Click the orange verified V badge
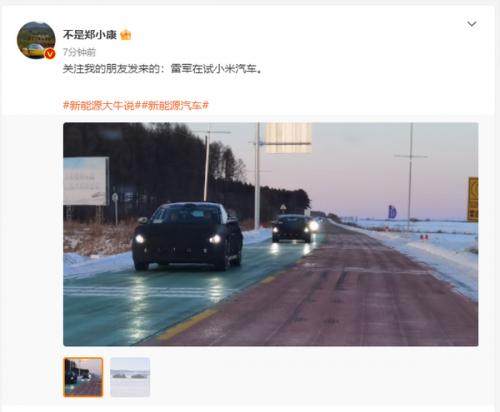 pos(50,54)
